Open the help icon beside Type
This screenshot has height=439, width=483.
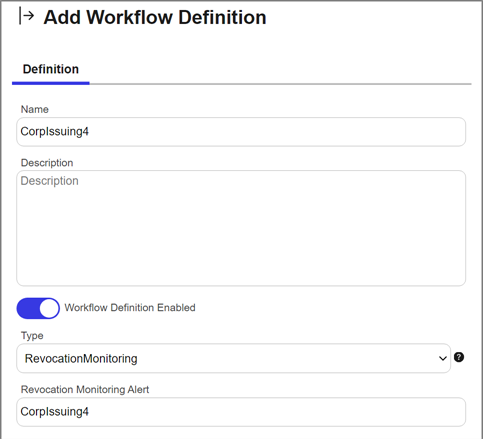[x=459, y=357]
